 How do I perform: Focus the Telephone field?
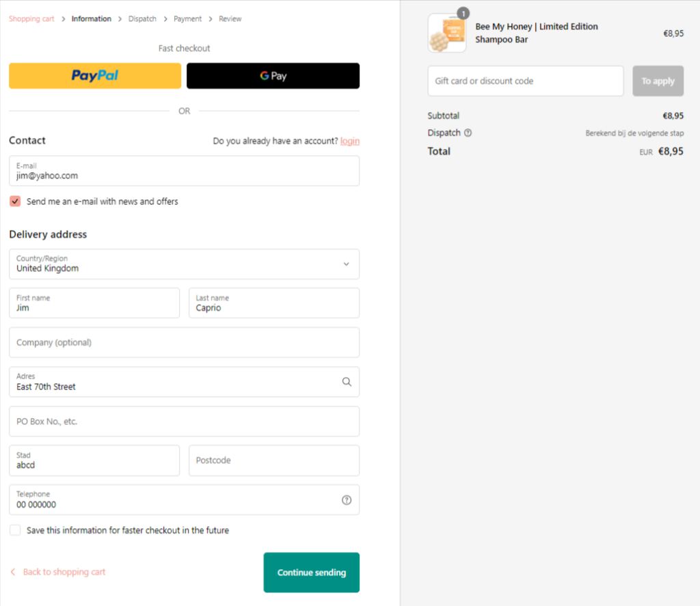point(184,500)
